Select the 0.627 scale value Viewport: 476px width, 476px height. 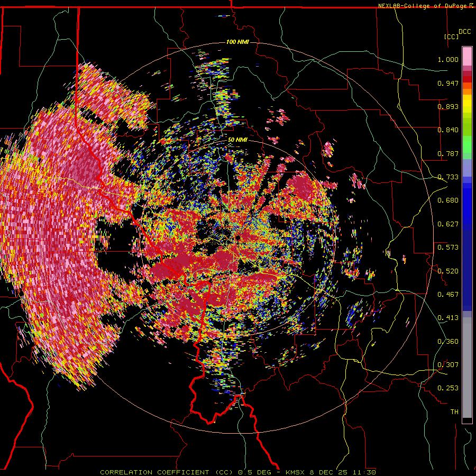tap(448, 224)
